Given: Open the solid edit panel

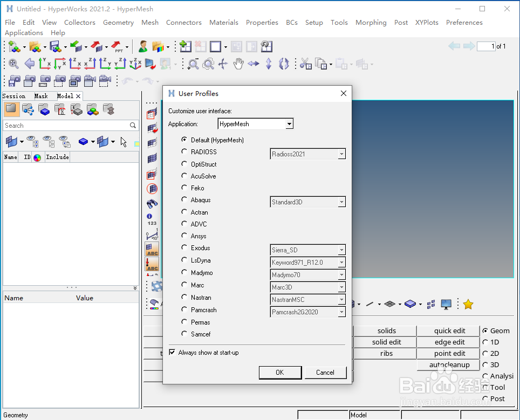Looking at the screenshot, I should [386, 342].
